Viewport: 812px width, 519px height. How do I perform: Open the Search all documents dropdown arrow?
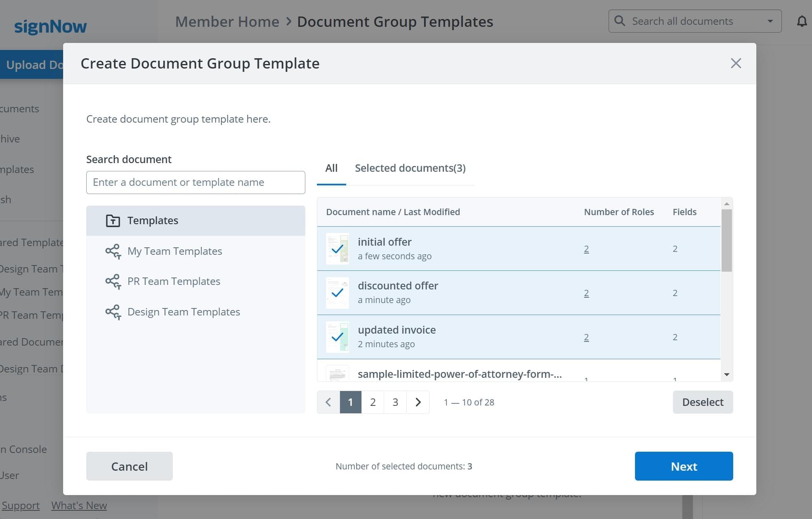(x=770, y=21)
